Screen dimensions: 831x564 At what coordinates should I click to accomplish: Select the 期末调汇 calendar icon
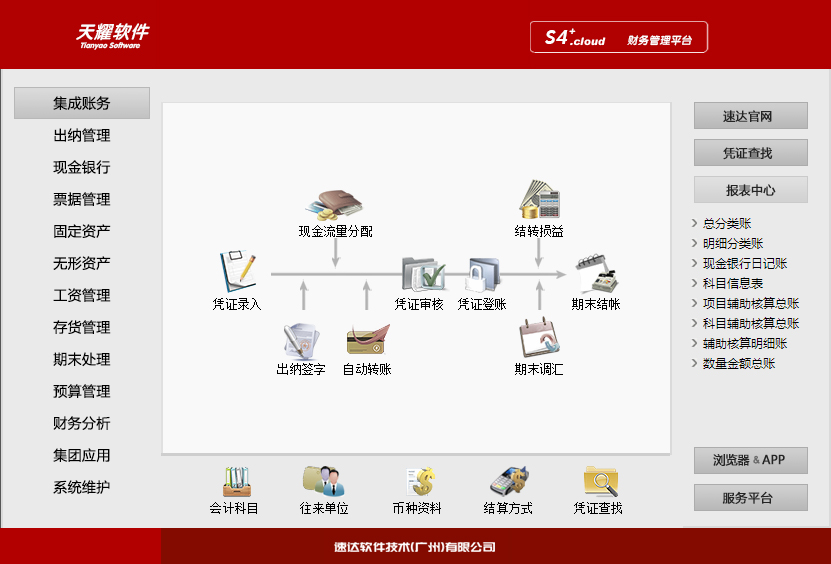(539, 338)
